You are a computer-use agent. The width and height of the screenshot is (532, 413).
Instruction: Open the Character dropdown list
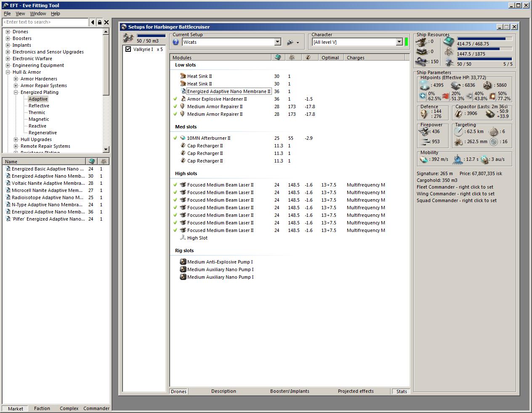click(399, 42)
